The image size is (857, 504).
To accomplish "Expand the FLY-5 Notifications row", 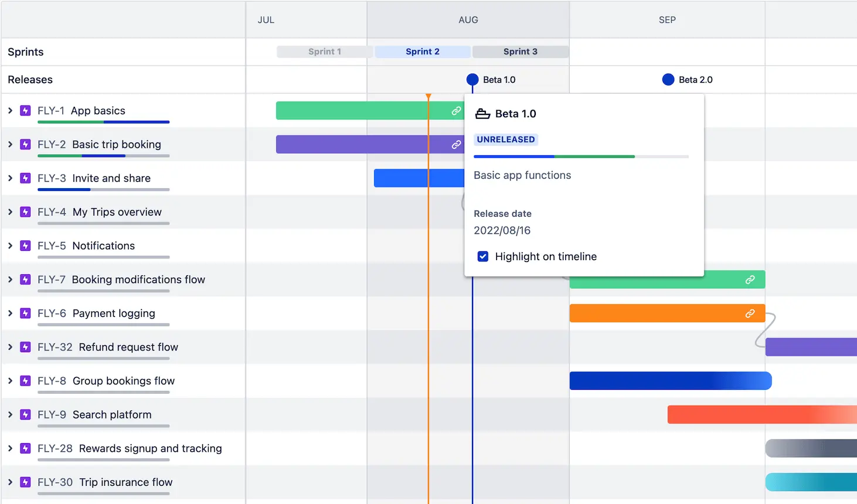I will (10, 246).
